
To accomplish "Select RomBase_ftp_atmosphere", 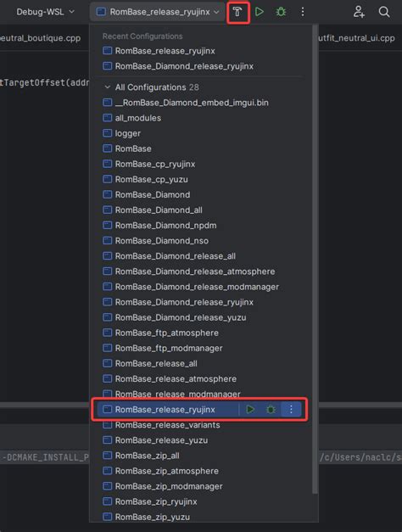I will coord(200,333).
